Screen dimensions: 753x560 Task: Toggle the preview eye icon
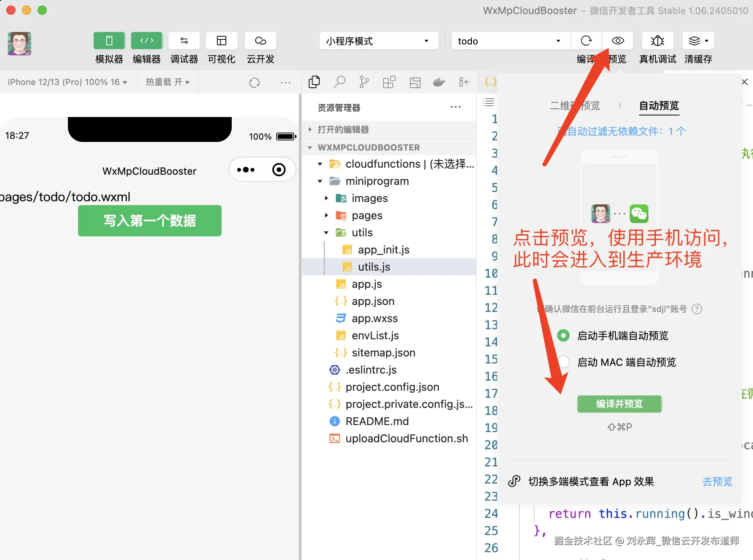pyautogui.click(x=618, y=41)
